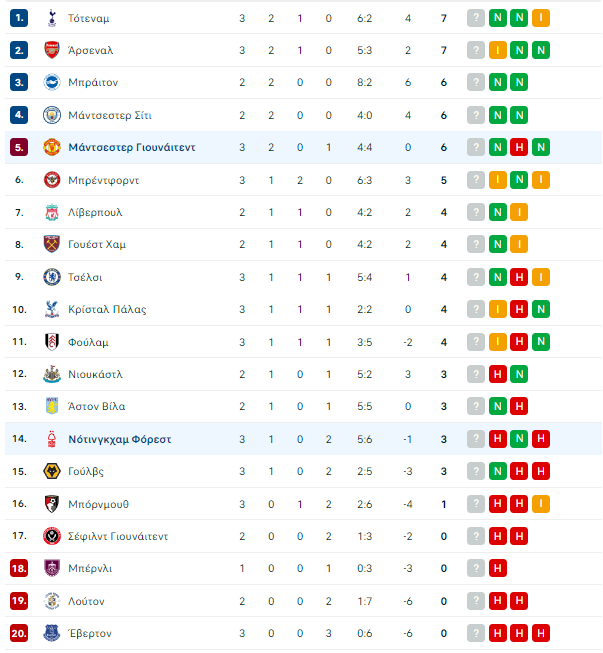
Task: Click the orange I form badge for Μπόρνμουθ
Action: coord(541,503)
